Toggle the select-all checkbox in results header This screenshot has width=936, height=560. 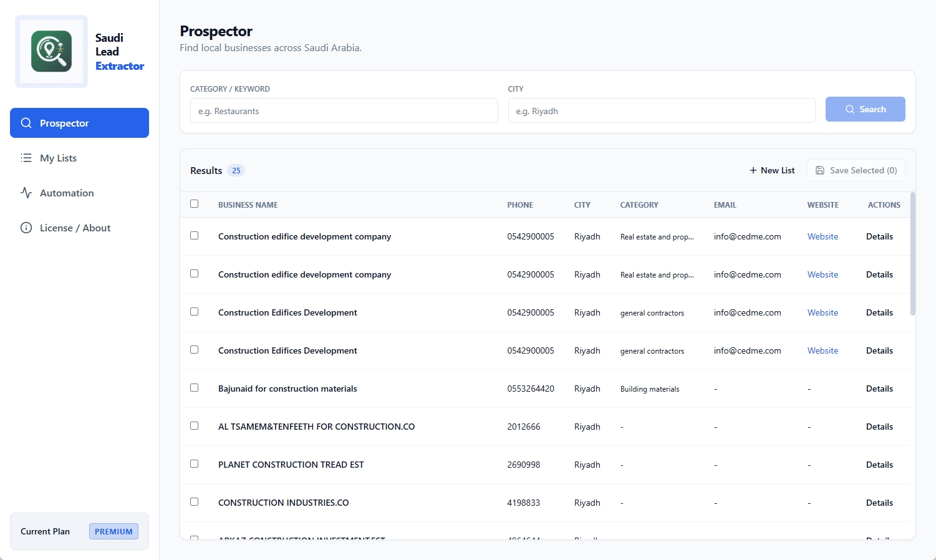194,203
